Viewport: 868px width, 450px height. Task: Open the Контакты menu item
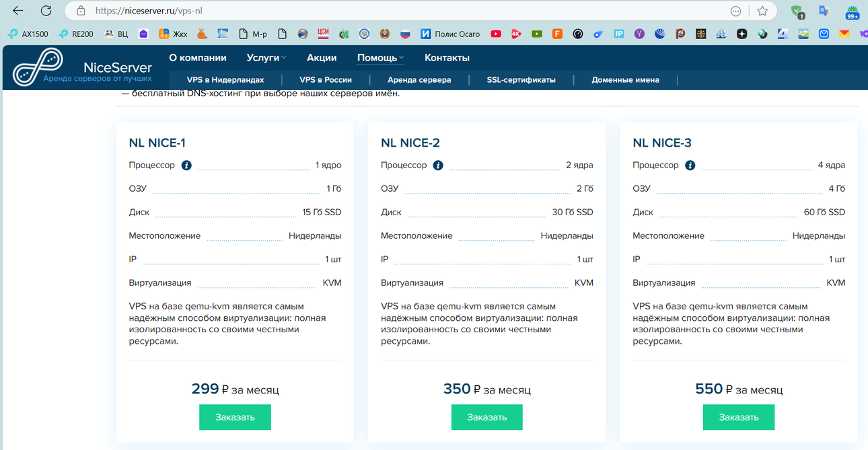(x=447, y=58)
